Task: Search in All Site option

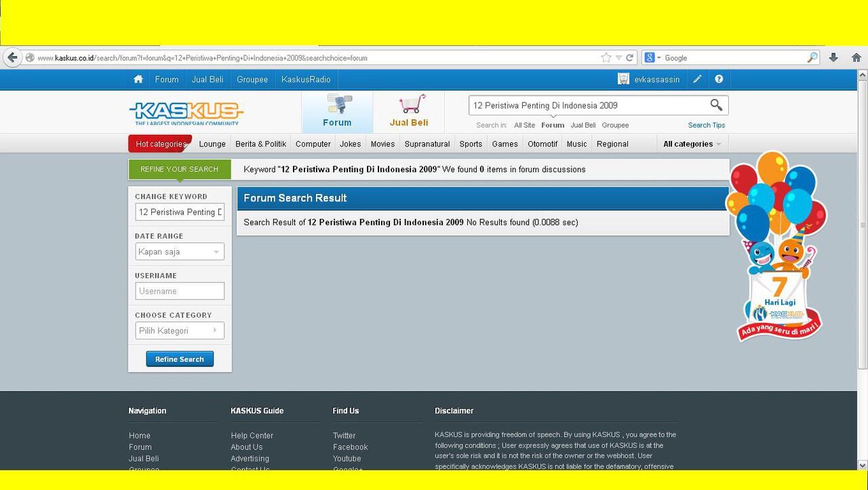Action: (524, 125)
